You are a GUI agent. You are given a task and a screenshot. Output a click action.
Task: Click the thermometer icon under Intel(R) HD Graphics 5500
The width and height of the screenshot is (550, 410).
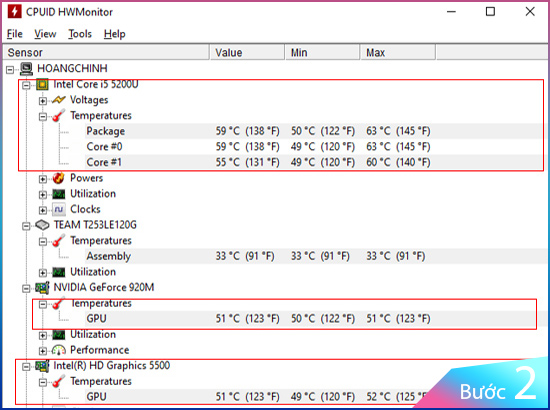59,382
